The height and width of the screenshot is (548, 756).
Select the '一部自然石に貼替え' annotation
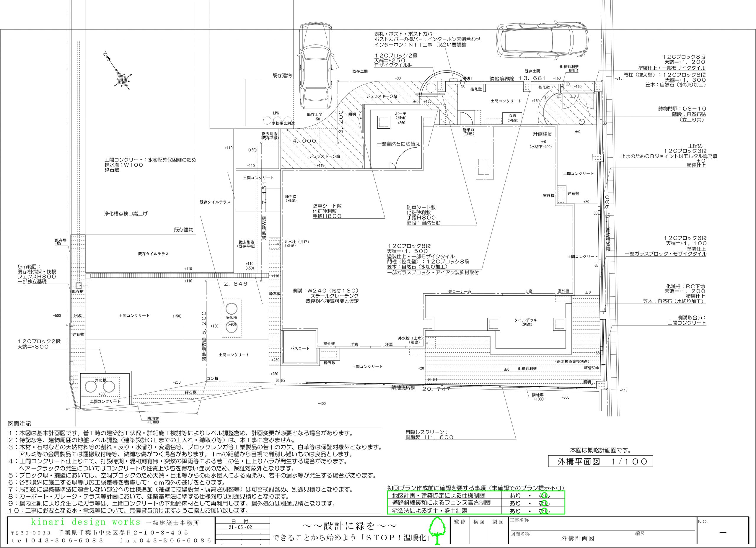(x=398, y=144)
